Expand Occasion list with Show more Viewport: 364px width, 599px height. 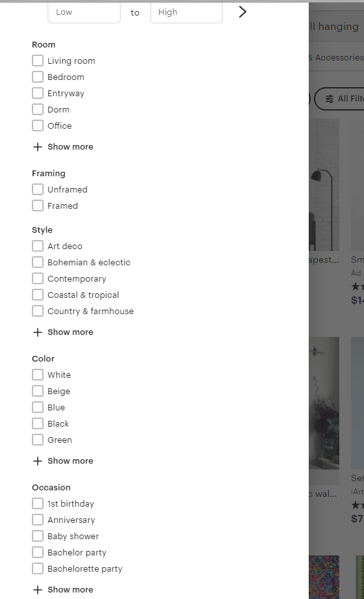click(x=63, y=590)
